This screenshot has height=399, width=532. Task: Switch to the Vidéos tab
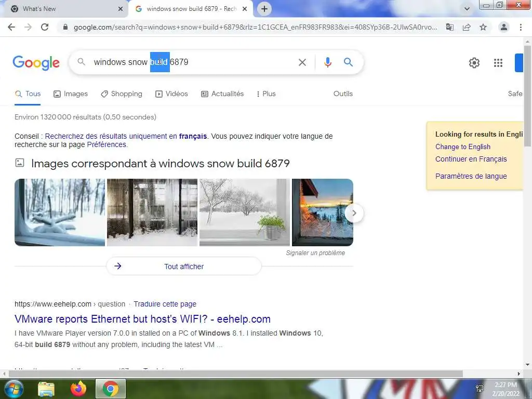171,94
